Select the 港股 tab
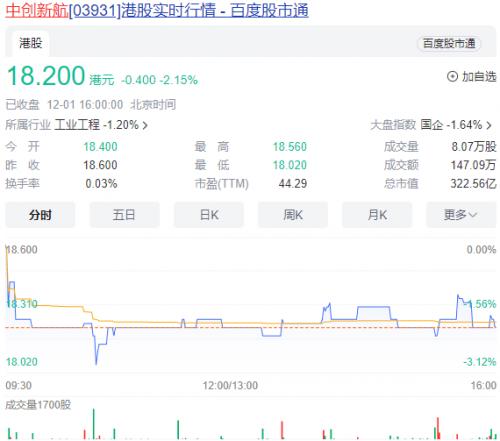Image resolution: width=500 pixels, height=441 pixels. point(30,43)
